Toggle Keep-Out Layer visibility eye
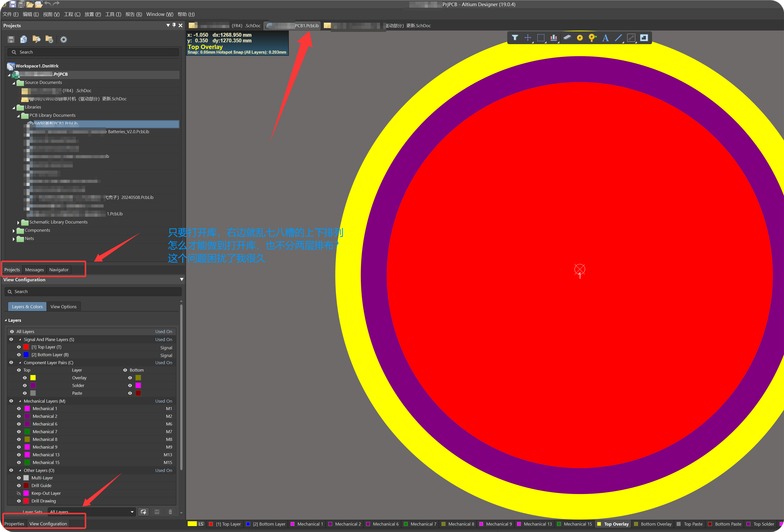Screen dimensions: 784x532 point(19,493)
